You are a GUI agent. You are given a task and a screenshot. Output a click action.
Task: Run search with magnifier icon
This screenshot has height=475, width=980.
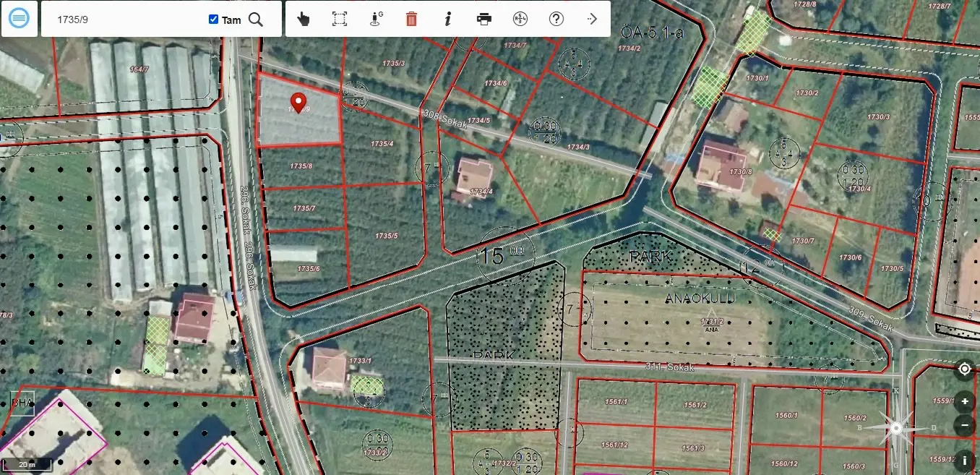(x=256, y=20)
